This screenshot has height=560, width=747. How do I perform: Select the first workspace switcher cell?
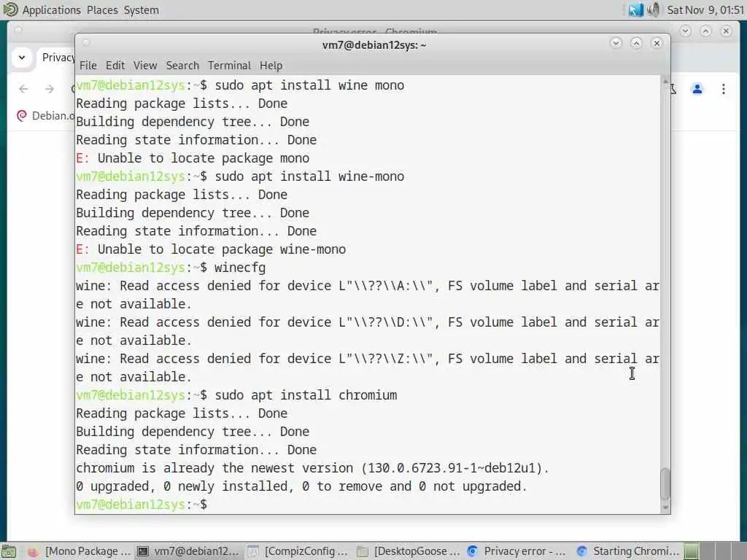[x=692, y=551]
